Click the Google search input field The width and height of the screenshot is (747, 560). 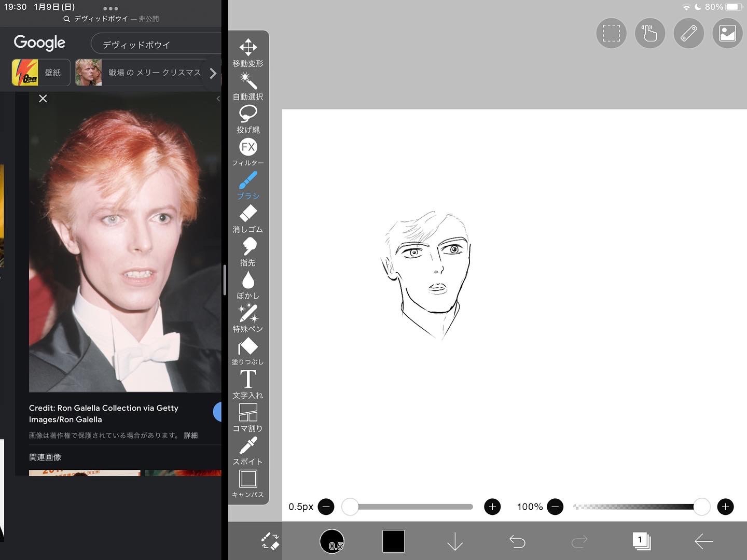click(156, 45)
